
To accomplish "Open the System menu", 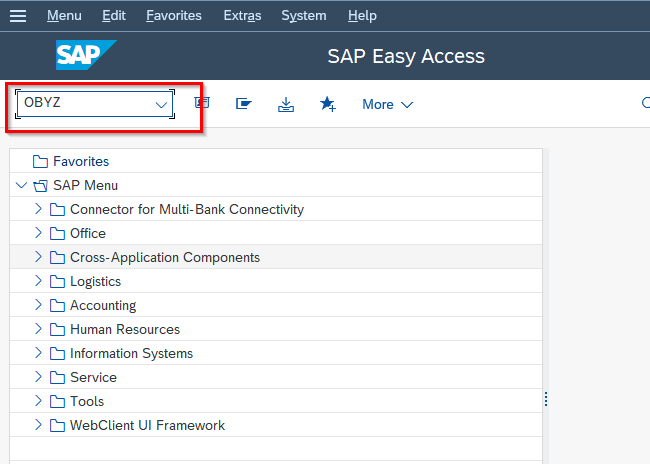I will [304, 16].
